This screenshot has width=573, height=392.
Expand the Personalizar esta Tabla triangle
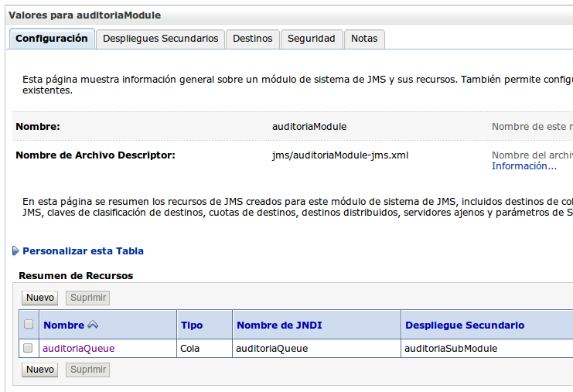[15, 251]
